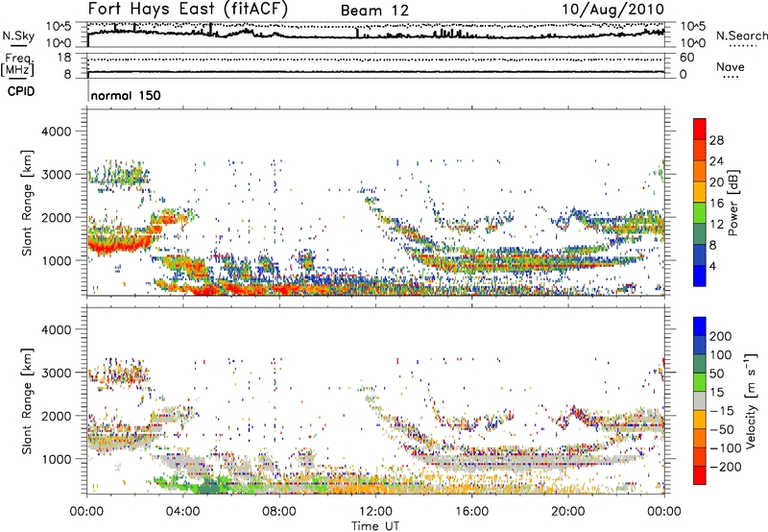Pick the red top segment of Power colorbar

tap(700, 129)
